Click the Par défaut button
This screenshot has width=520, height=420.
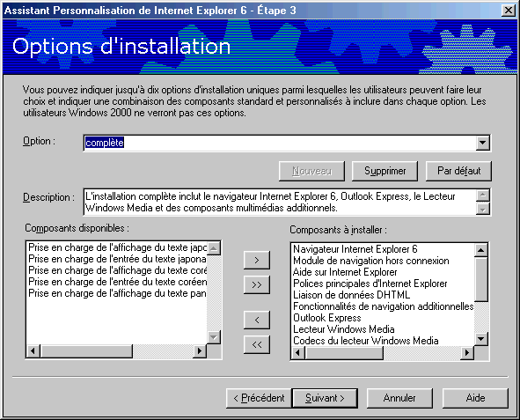pyautogui.click(x=458, y=171)
